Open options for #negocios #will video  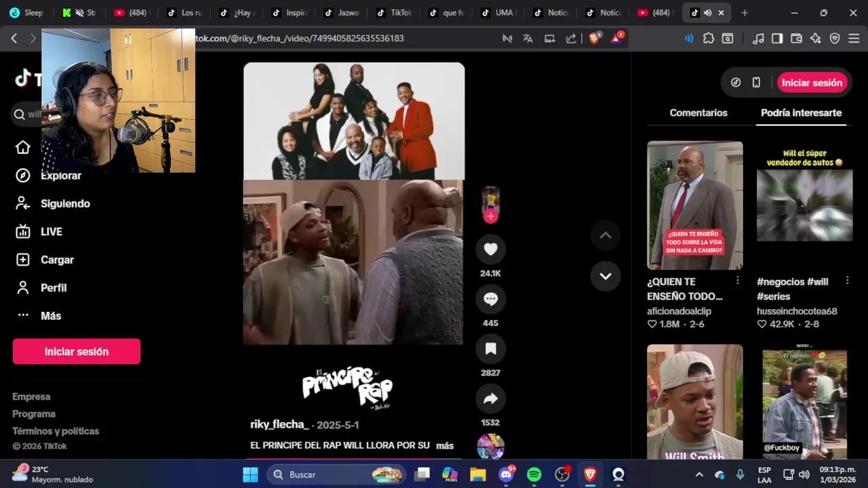tap(847, 281)
